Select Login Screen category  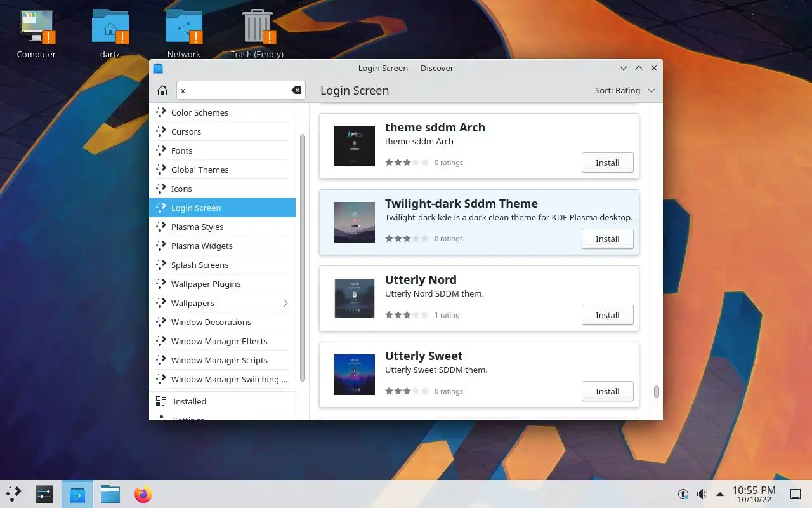point(222,208)
